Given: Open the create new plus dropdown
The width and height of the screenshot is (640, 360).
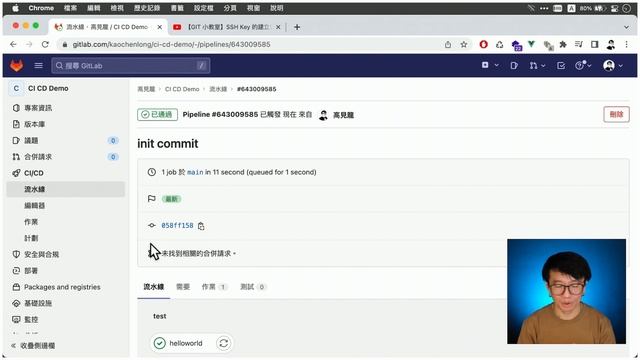Looking at the screenshot, I should pyautogui.click(x=489, y=65).
